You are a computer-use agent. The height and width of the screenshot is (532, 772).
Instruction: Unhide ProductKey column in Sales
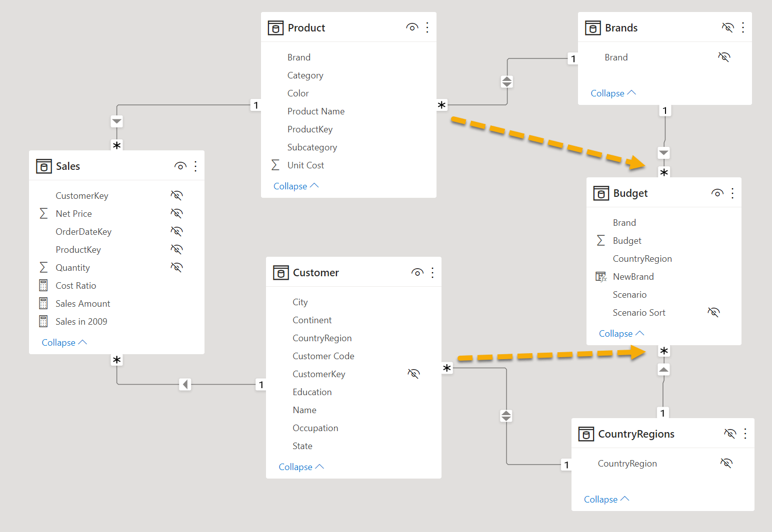point(176,249)
